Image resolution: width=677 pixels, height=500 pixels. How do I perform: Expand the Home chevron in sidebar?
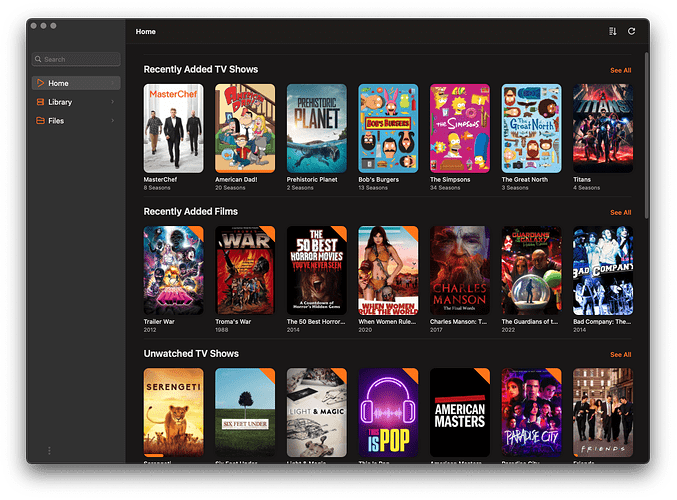[113, 83]
